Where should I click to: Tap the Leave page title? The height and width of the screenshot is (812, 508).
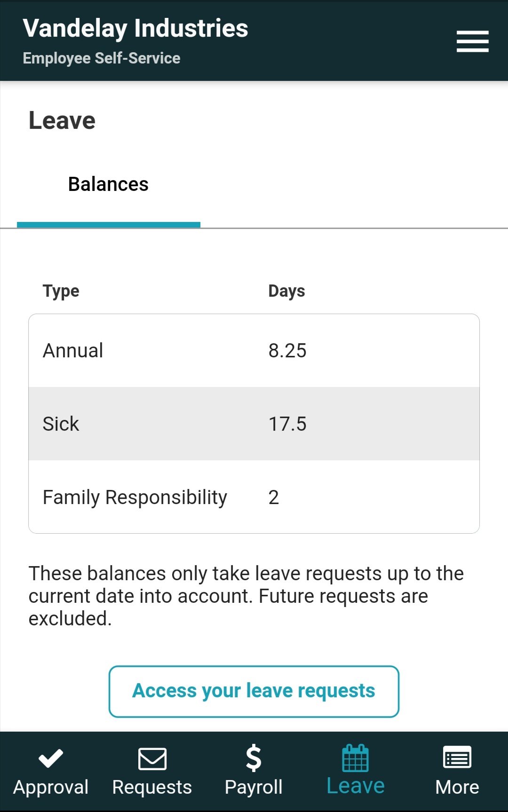(x=62, y=120)
